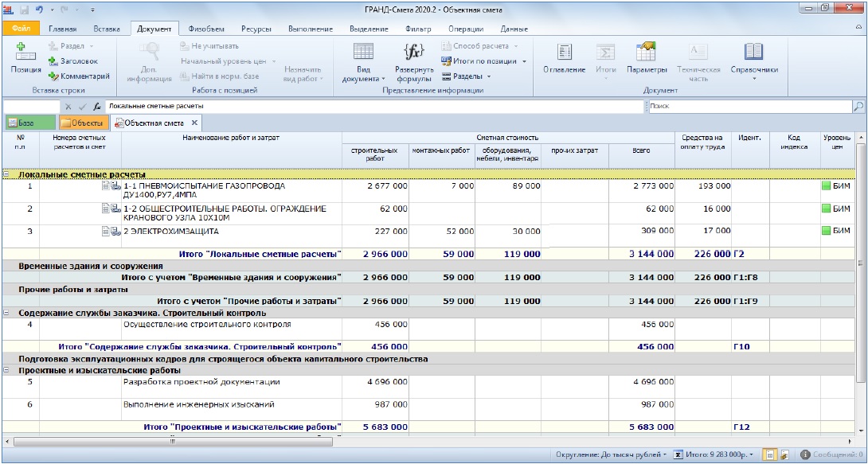This screenshot has width=868, height=464.
Task: Click the cancel X in formula bar
Action: pos(68,106)
